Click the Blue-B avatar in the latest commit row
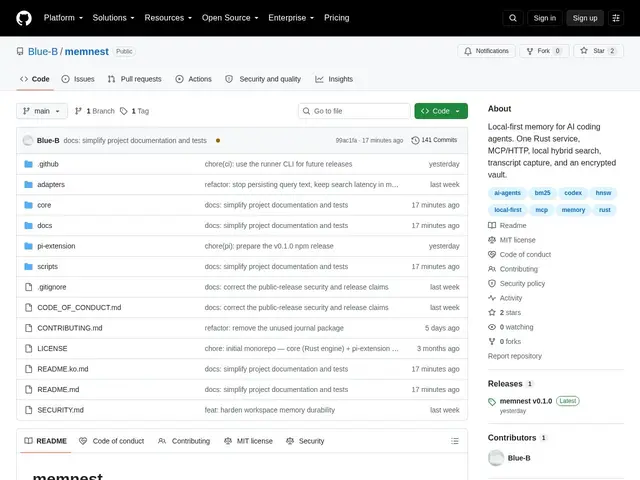 28,140
